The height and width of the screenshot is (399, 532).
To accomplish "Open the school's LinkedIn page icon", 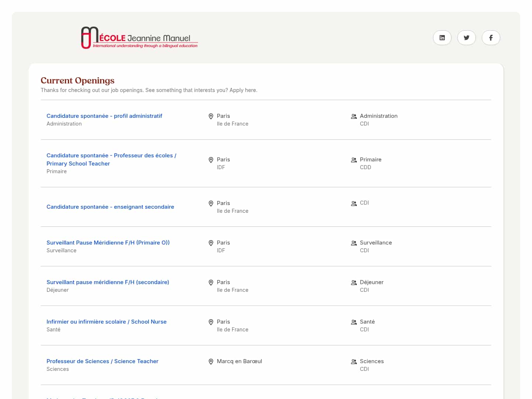I will 442,38.
